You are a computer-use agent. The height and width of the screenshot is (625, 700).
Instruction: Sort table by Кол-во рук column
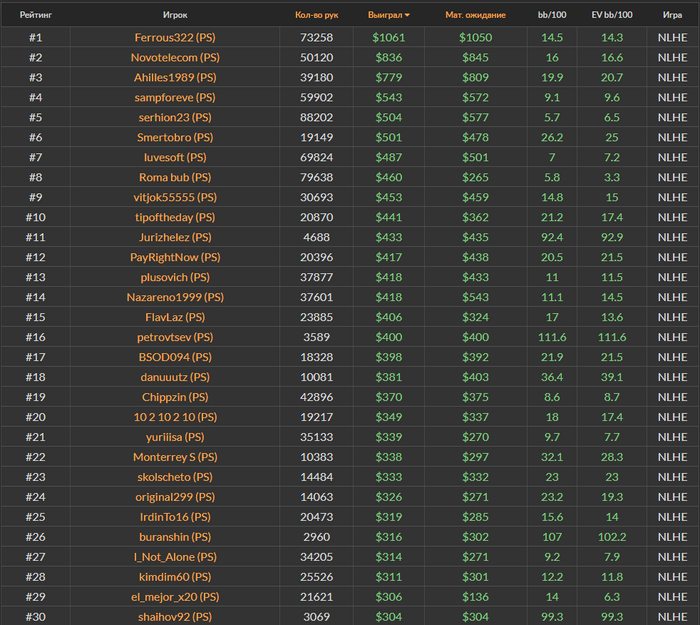click(316, 15)
